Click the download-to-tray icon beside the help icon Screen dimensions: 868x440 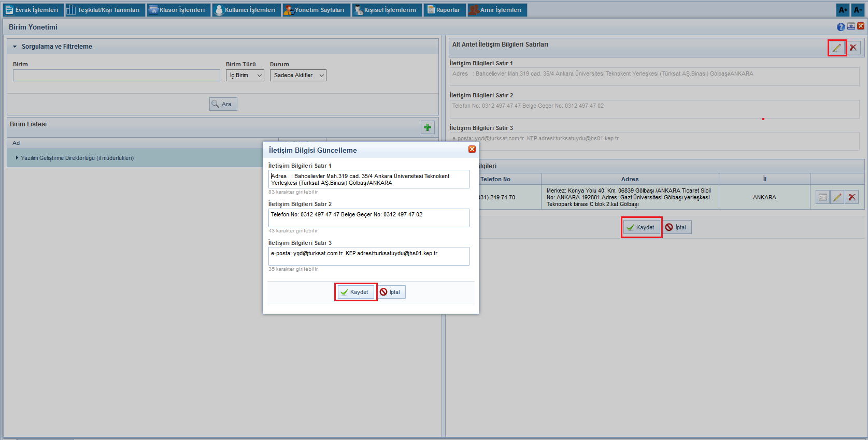coord(851,26)
